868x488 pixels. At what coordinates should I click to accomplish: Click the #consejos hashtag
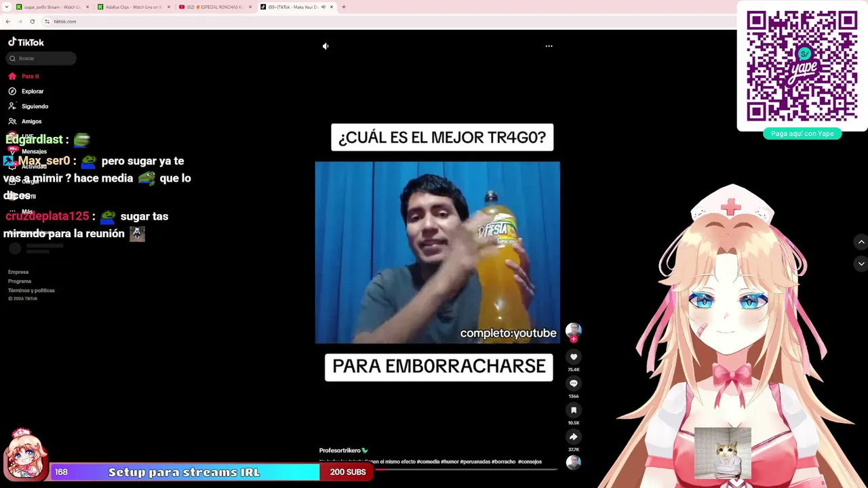point(530,462)
